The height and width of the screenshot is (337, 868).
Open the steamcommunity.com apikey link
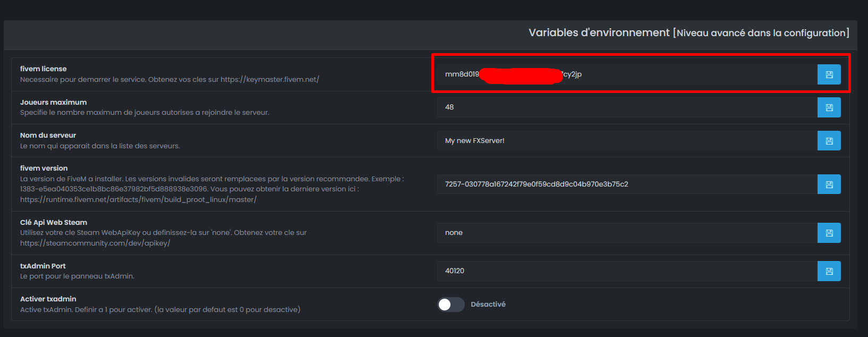(95, 243)
